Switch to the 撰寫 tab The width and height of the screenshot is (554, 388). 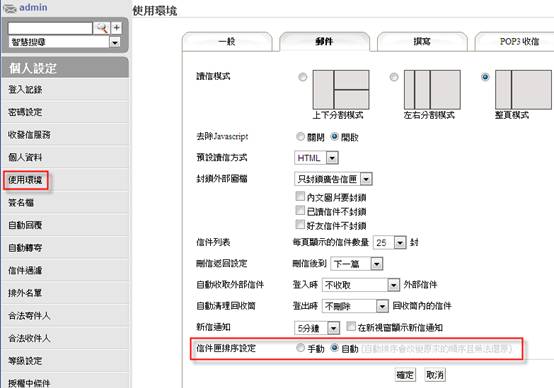pos(422,42)
